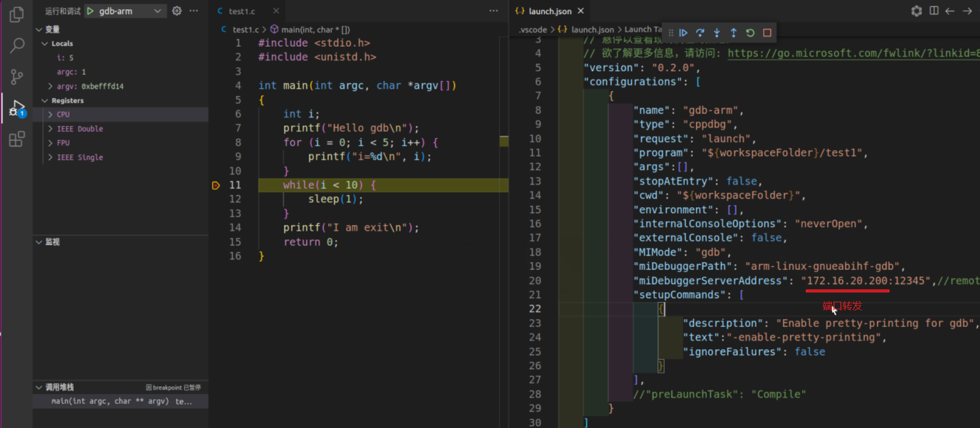Collapse the 调用堆栈 (Call Stack) section

point(39,387)
